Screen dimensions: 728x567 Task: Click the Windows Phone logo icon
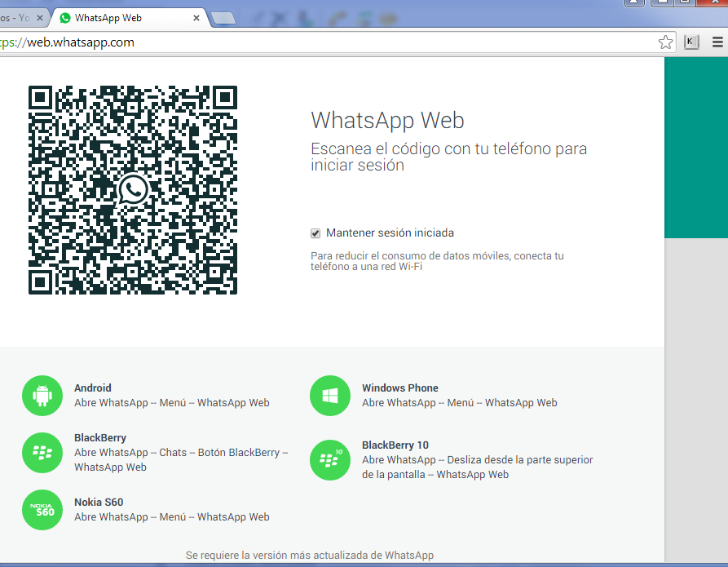pyautogui.click(x=329, y=396)
